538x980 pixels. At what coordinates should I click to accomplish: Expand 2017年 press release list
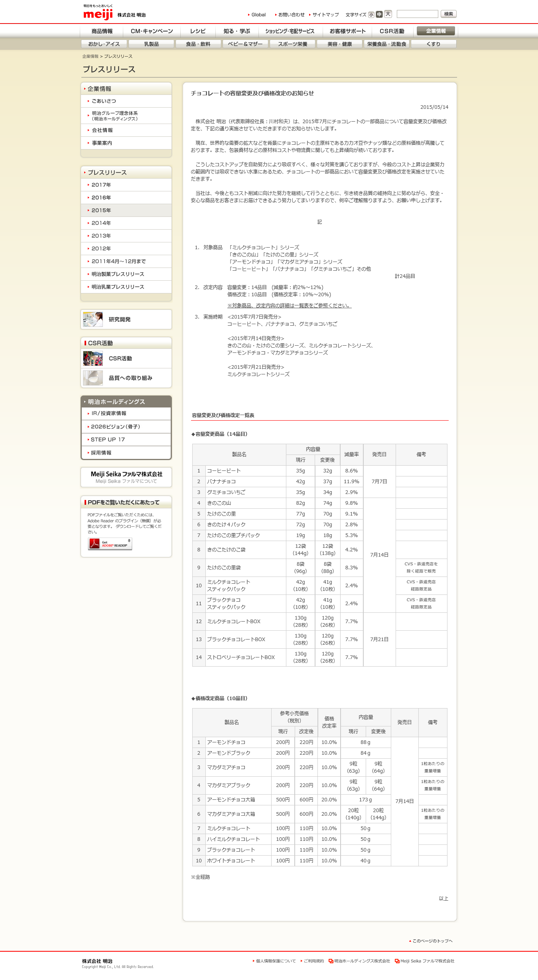[101, 185]
